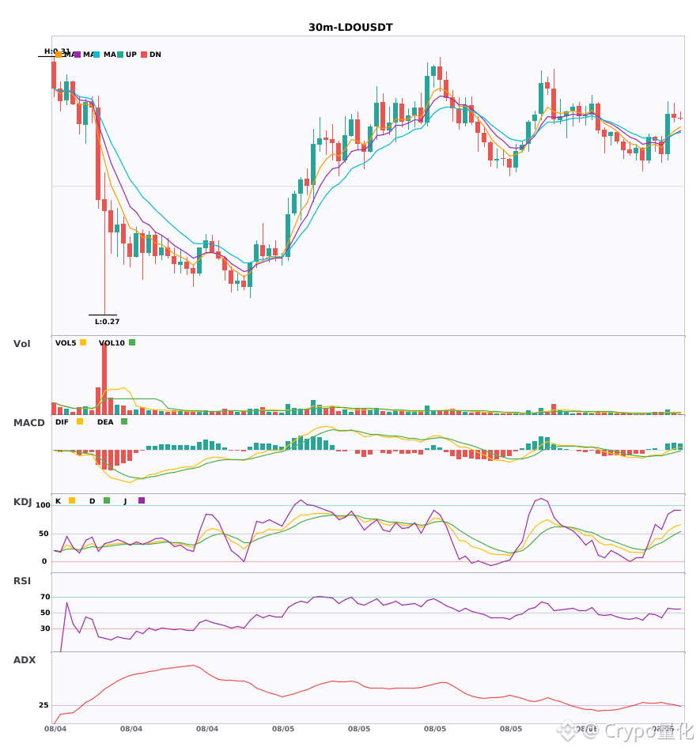The width and height of the screenshot is (700, 751).
Task: Click the green VOL10 legend swatch
Action: tap(132, 342)
